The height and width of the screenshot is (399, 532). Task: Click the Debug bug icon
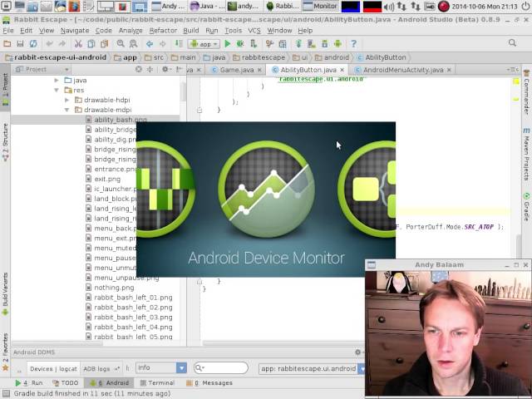click(240, 44)
